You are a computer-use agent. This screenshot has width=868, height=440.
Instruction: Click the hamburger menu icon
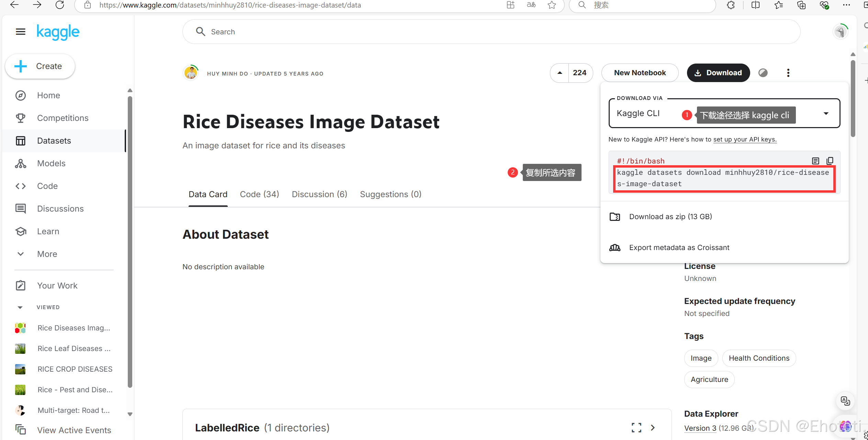click(21, 32)
